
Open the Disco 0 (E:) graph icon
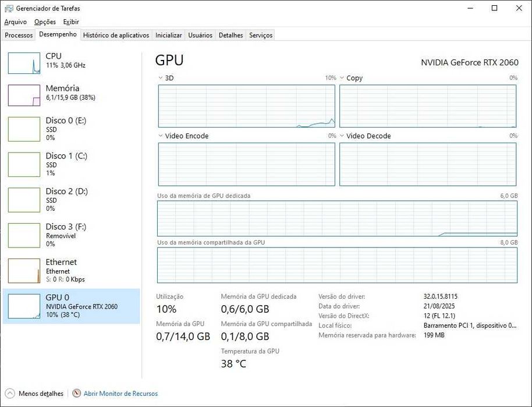pyautogui.click(x=24, y=129)
